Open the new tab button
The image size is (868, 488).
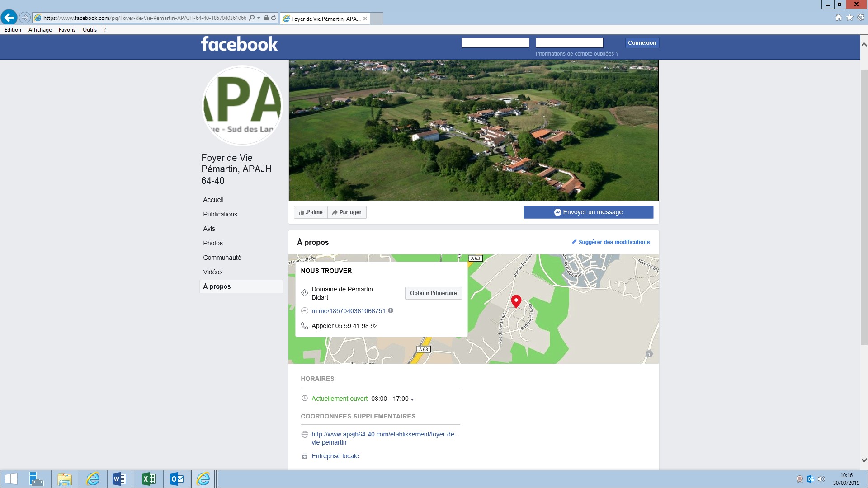click(x=377, y=19)
